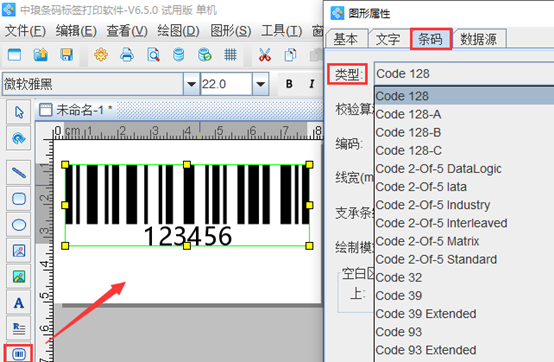Viewport: 554px width, 362px height.
Task: Select the line drawing tool
Action: coord(19,173)
